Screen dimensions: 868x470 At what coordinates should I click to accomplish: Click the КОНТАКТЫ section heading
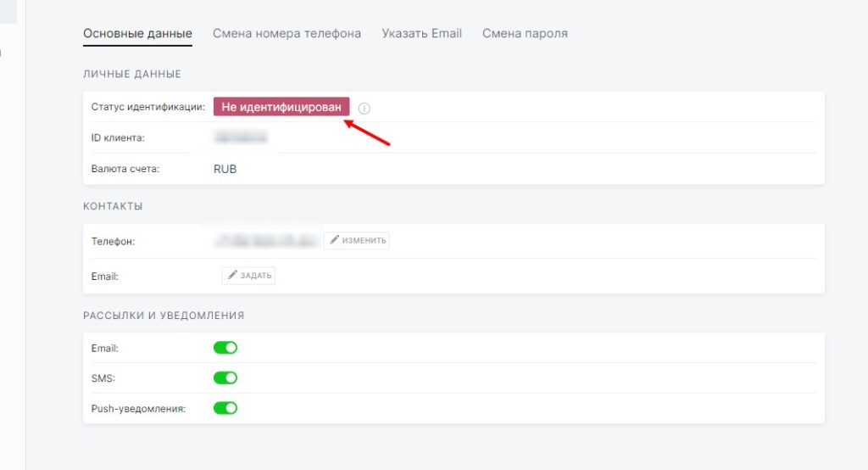113,206
